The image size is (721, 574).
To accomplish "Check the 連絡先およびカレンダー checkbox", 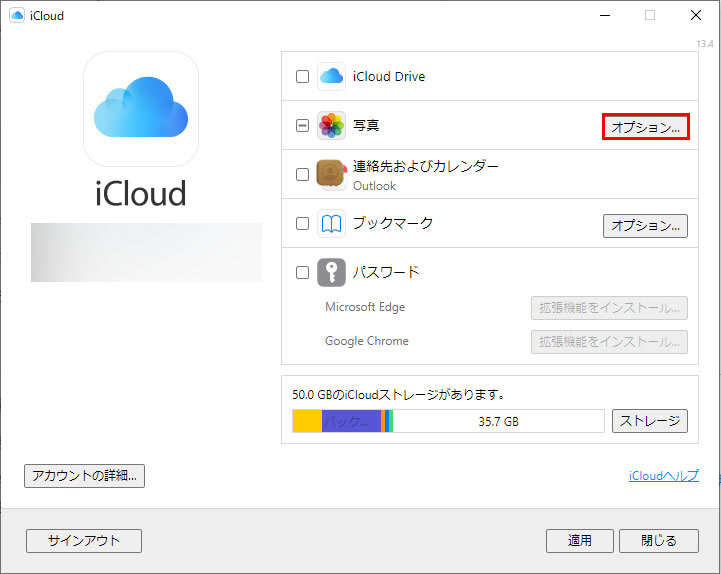I will click(302, 174).
